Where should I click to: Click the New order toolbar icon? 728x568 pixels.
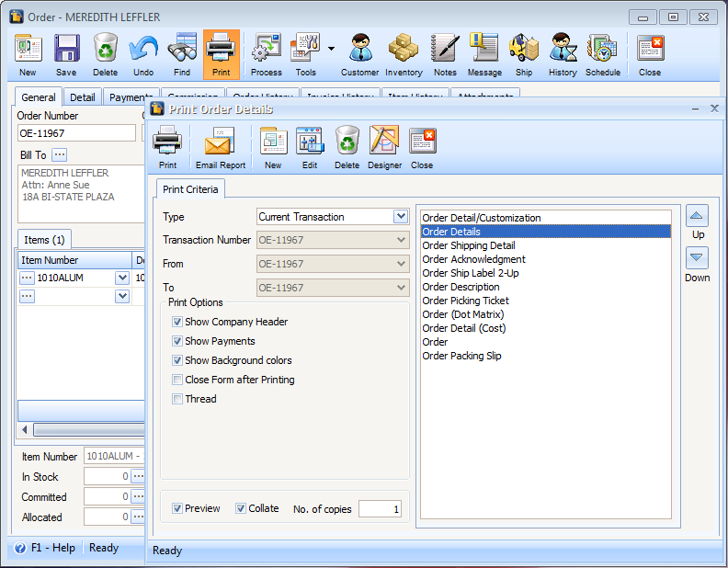[x=28, y=54]
